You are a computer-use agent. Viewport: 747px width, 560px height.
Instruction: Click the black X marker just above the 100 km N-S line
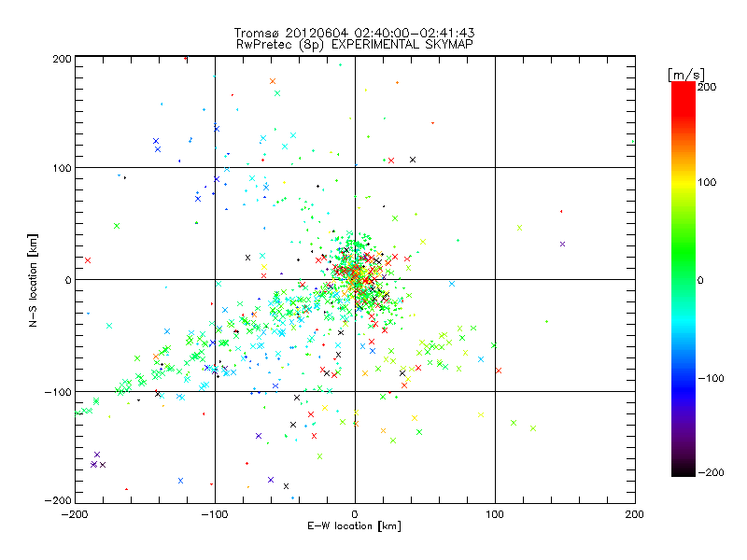point(413,160)
